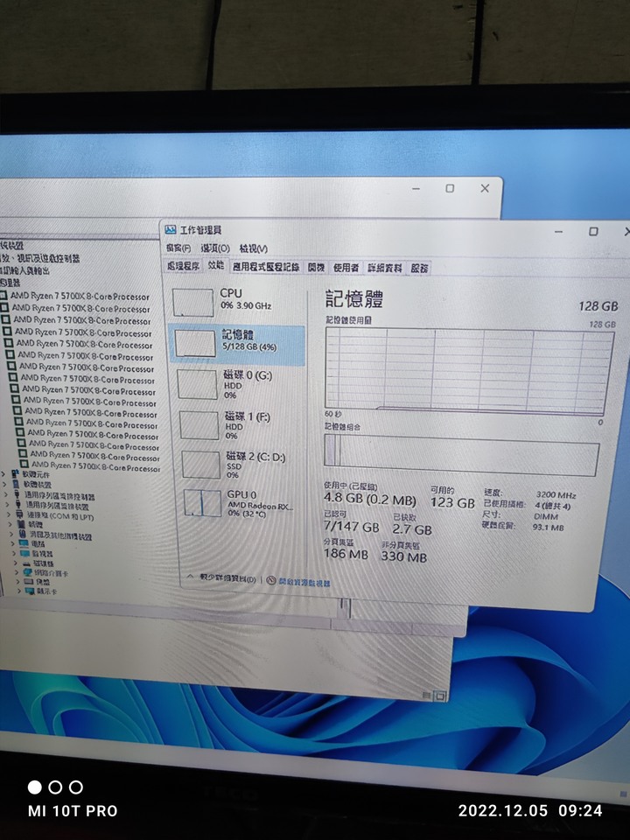Expand the 顯示卡 node
This screenshot has width=630, height=840.
(19, 591)
